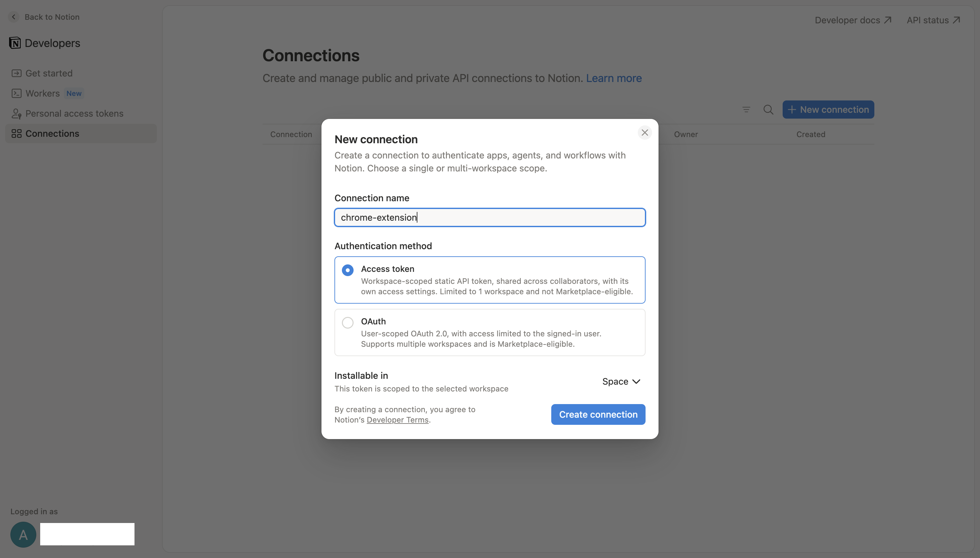Click Developer docs external arrow icon
The image size is (980, 558).
click(888, 20)
